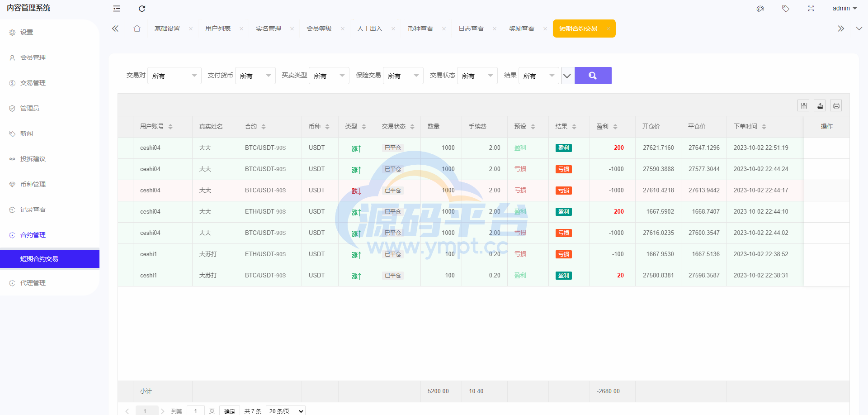This screenshot has height=415, width=868.
Task: Open the 保险交易 filter dropdown
Action: coord(403,76)
